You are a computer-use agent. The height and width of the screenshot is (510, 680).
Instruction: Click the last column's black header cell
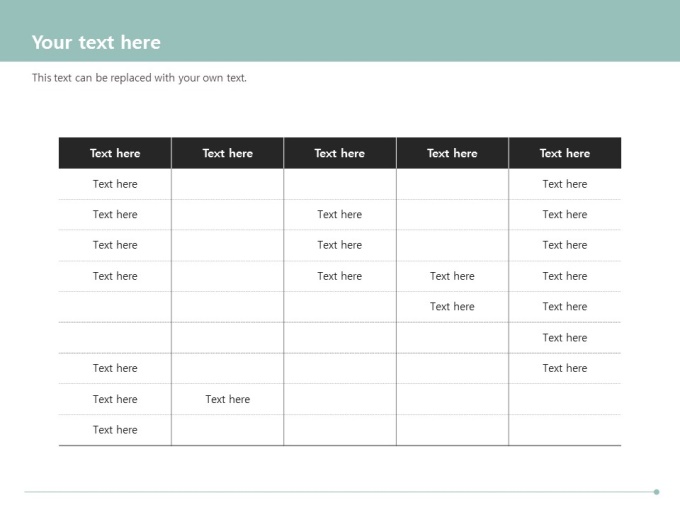565,153
